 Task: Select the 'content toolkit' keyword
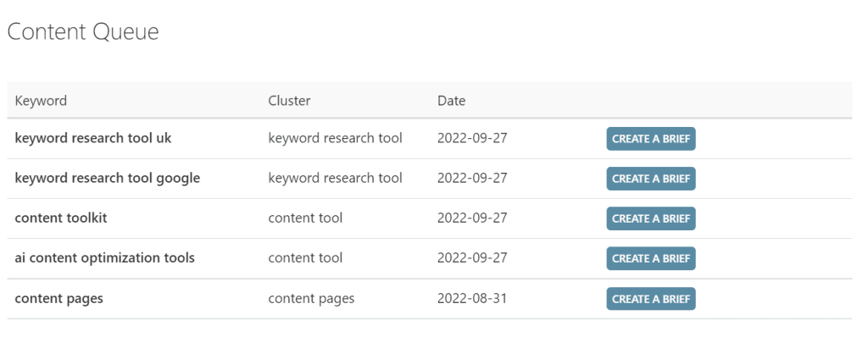coord(61,218)
